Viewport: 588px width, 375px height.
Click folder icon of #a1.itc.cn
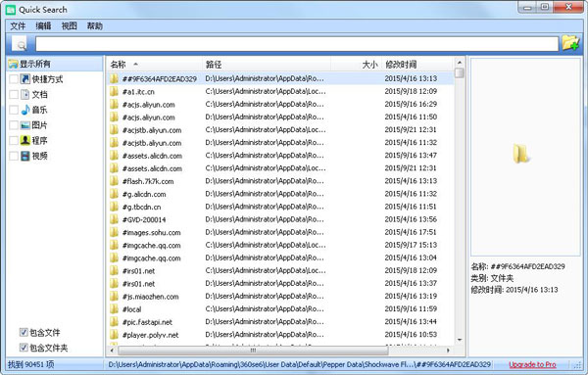coord(114,91)
